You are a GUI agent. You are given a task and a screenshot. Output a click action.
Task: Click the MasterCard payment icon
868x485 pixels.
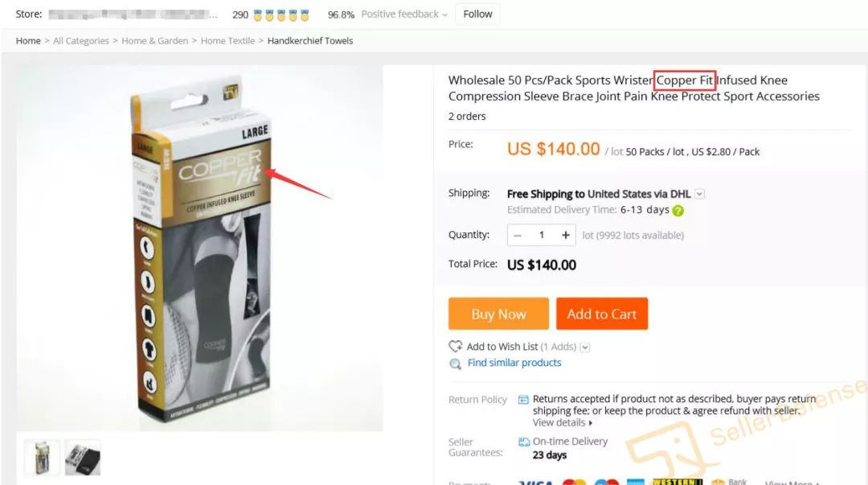[x=574, y=483]
